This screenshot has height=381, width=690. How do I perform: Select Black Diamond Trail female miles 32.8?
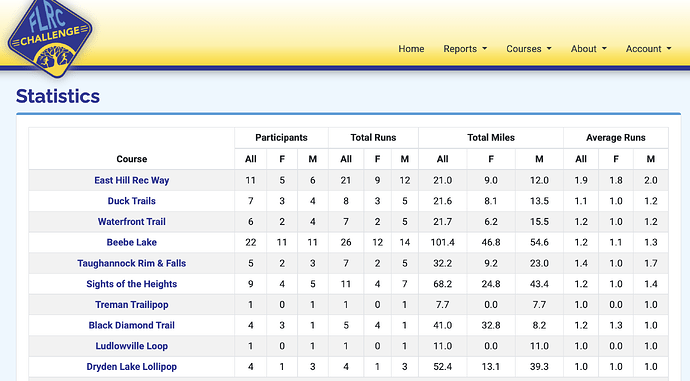tap(491, 326)
